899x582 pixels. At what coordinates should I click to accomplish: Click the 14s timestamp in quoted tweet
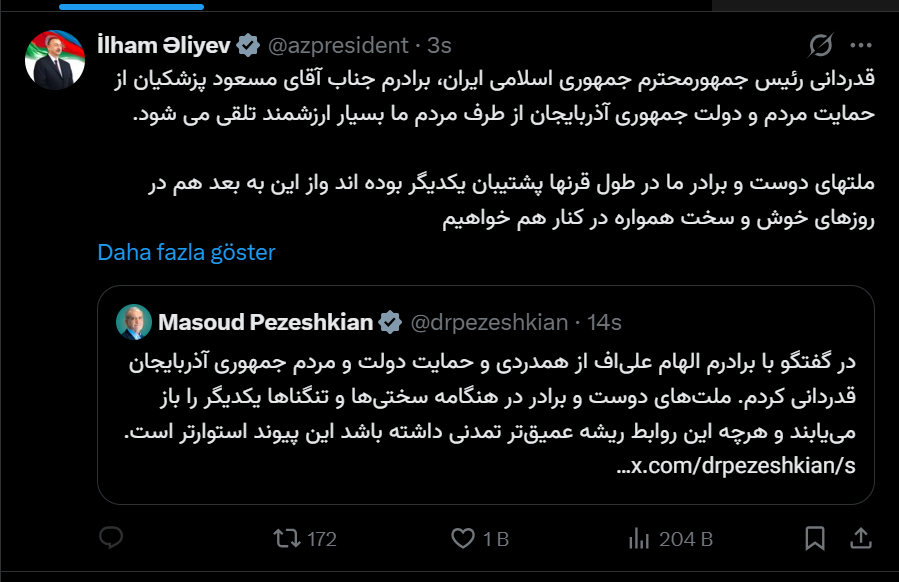pos(604,322)
